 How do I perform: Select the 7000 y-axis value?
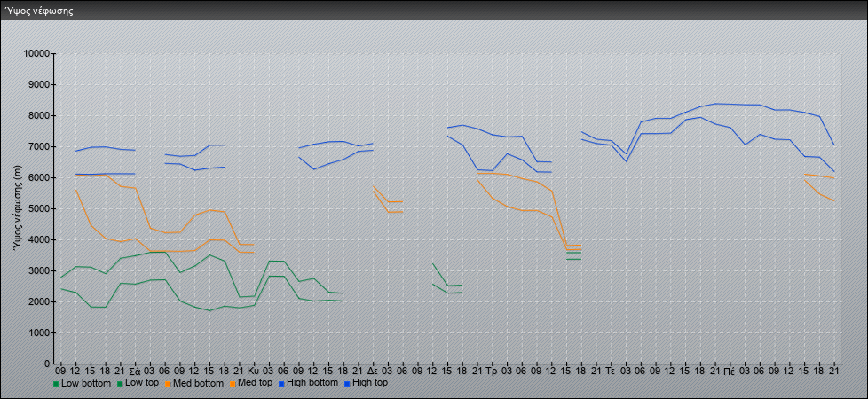click(38, 146)
